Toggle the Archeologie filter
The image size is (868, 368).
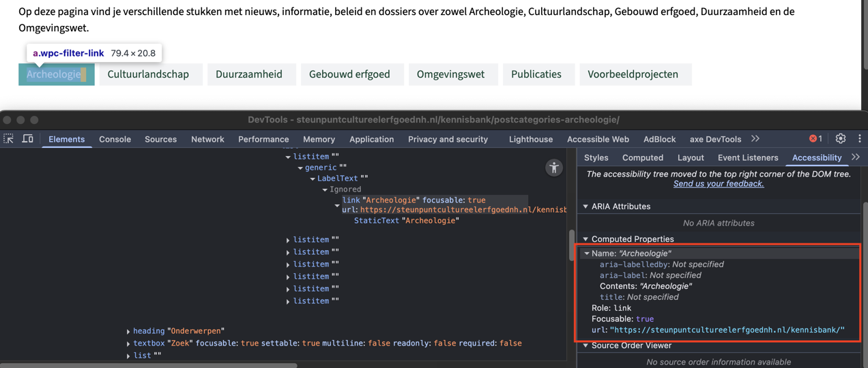[x=54, y=74]
